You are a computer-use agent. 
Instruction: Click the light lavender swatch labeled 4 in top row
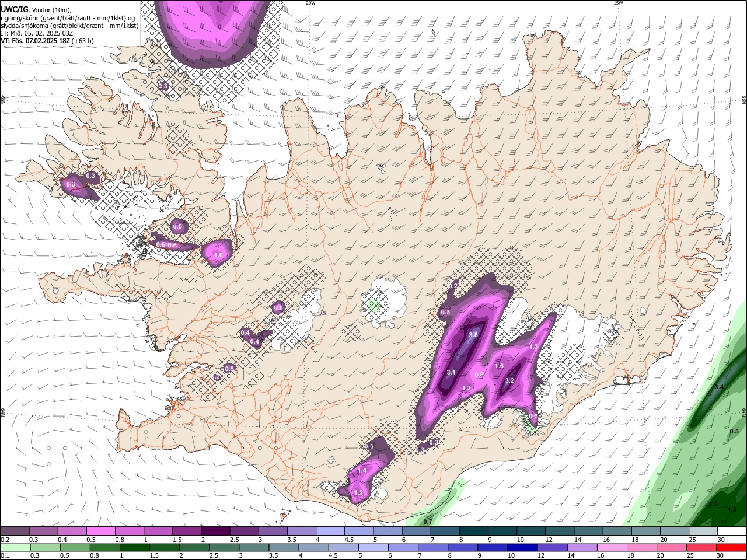click(x=330, y=531)
